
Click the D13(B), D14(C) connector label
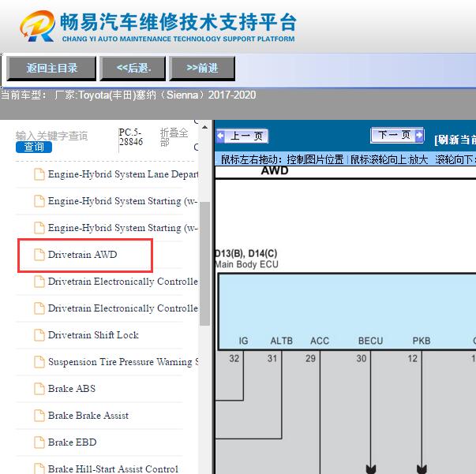[245, 253]
